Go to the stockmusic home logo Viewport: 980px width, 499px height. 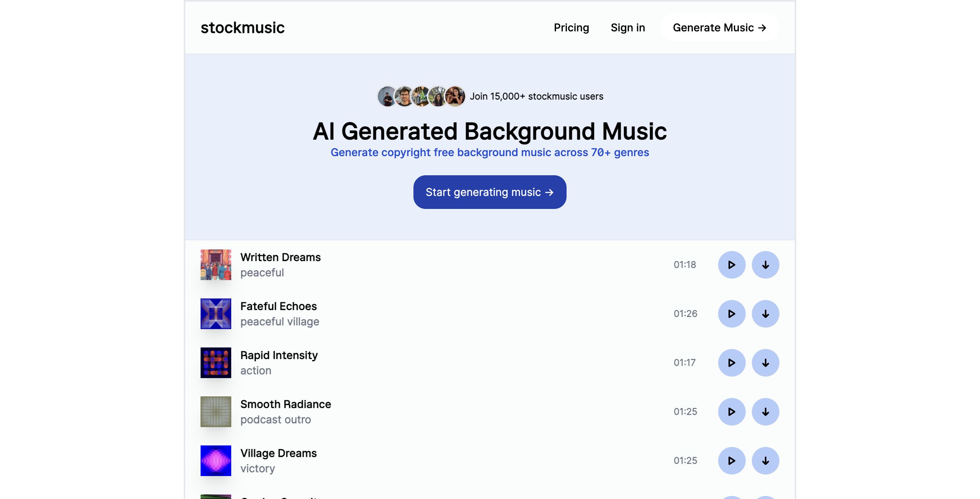tap(243, 28)
